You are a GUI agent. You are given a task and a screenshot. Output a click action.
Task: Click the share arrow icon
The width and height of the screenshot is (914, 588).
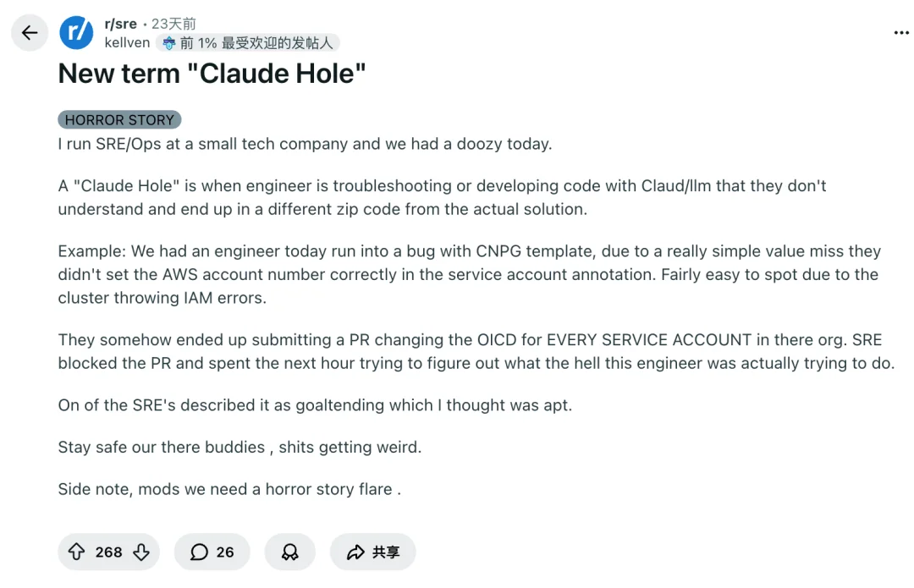[355, 552]
